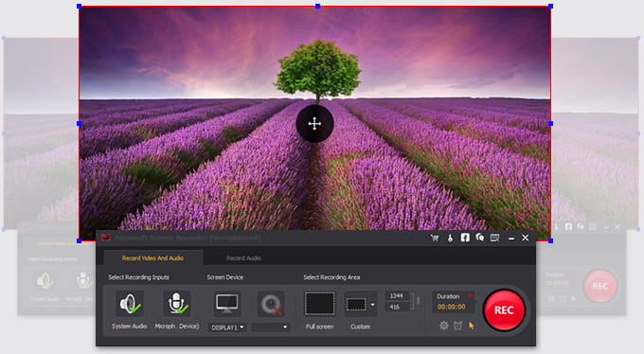This screenshot has height=354, width=644.
Task: Expand the empty webcam device dropdown
Action: [x=271, y=327]
